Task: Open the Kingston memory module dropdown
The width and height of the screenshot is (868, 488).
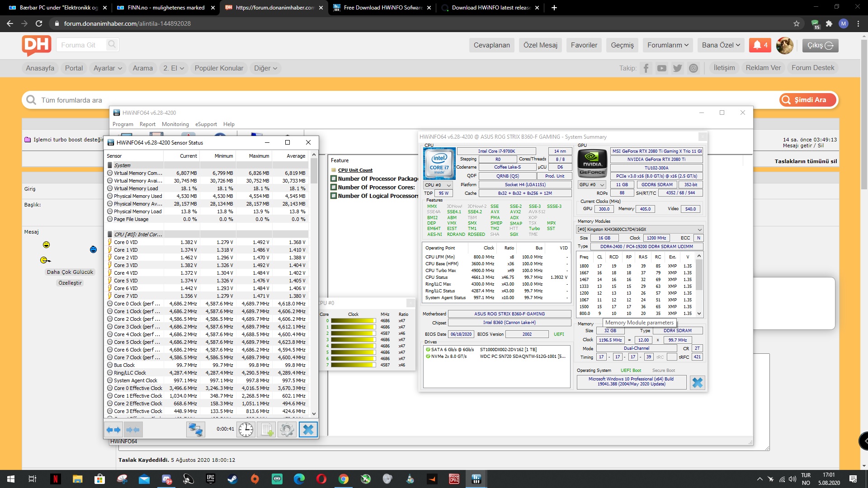Action: click(640, 230)
